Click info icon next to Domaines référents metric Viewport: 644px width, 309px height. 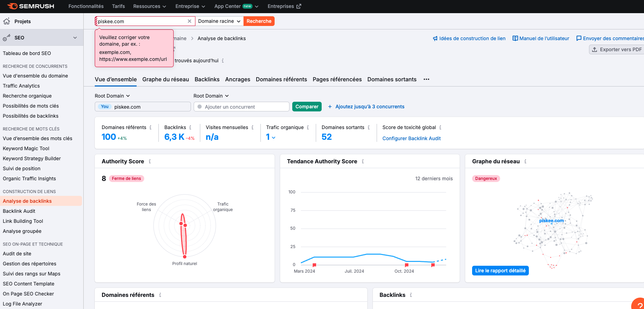click(150, 127)
